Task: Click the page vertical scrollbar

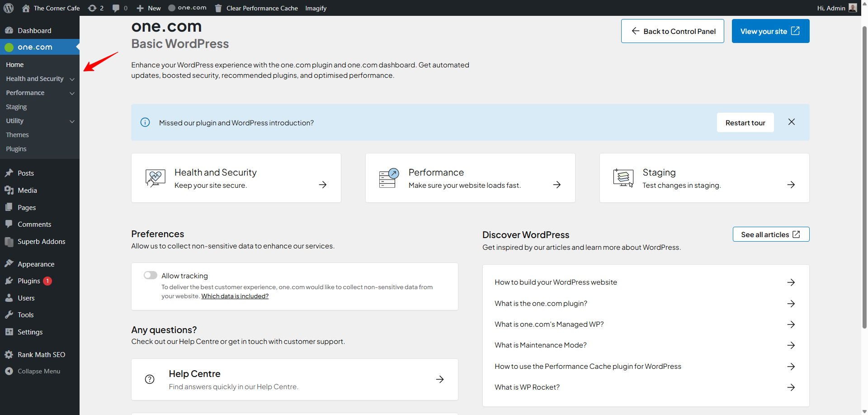Action: click(864, 177)
